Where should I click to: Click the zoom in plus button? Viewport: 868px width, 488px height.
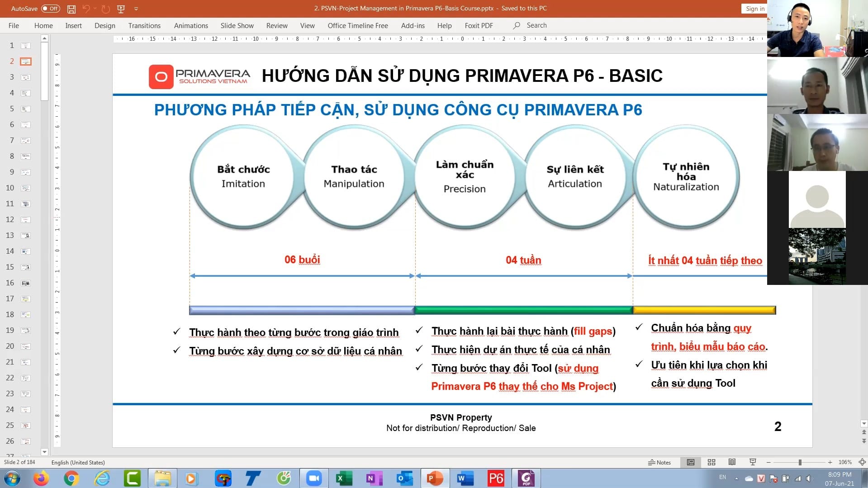pos(830,462)
